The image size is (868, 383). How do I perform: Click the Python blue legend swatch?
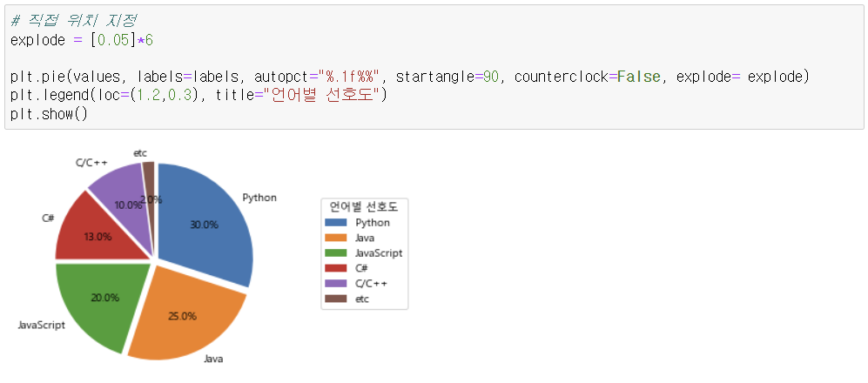tap(335, 223)
